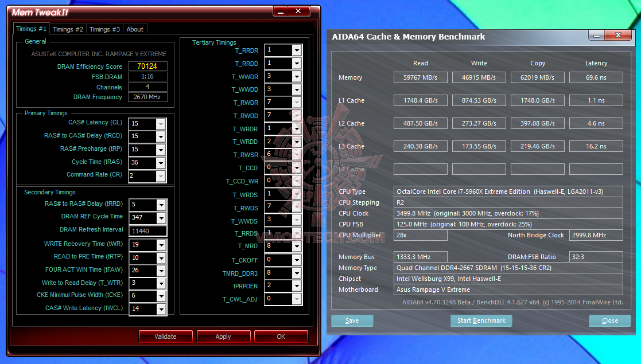This screenshot has width=641, height=364.
Task: Open the T_WRDS dropdown
Action: (297, 194)
